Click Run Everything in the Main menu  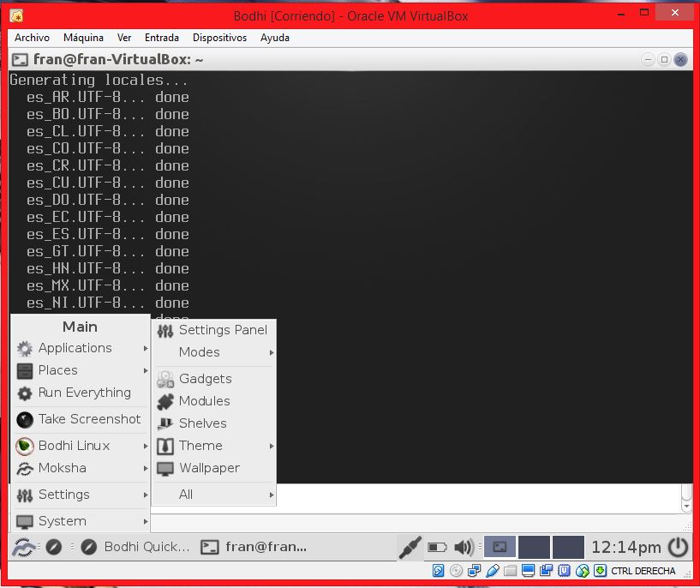click(x=84, y=393)
